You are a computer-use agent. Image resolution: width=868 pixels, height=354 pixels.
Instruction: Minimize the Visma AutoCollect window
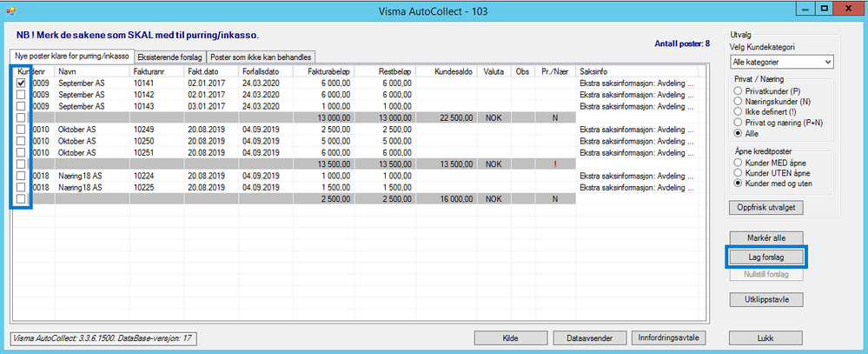pos(806,9)
